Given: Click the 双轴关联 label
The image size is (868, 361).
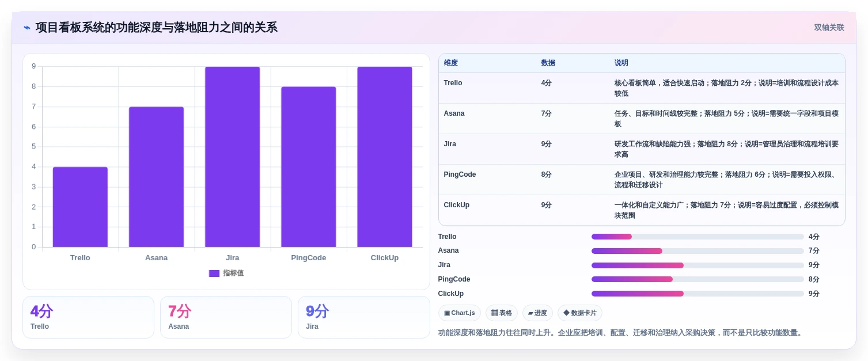Looking at the screenshot, I should click(x=829, y=28).
